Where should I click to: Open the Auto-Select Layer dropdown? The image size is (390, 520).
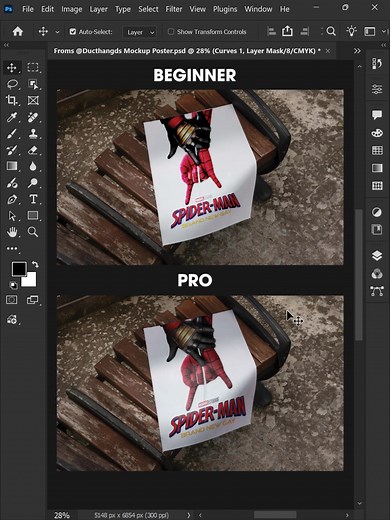coord(140,32)
